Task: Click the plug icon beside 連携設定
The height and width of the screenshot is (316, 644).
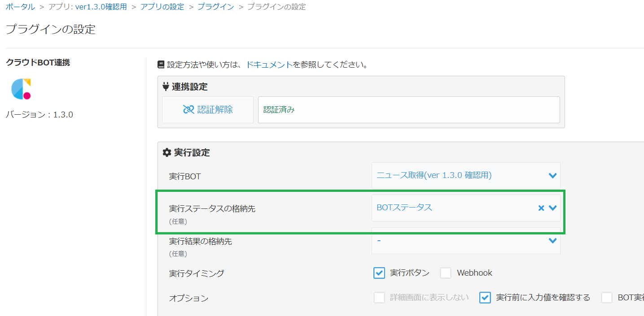Action: coord(166,87)
